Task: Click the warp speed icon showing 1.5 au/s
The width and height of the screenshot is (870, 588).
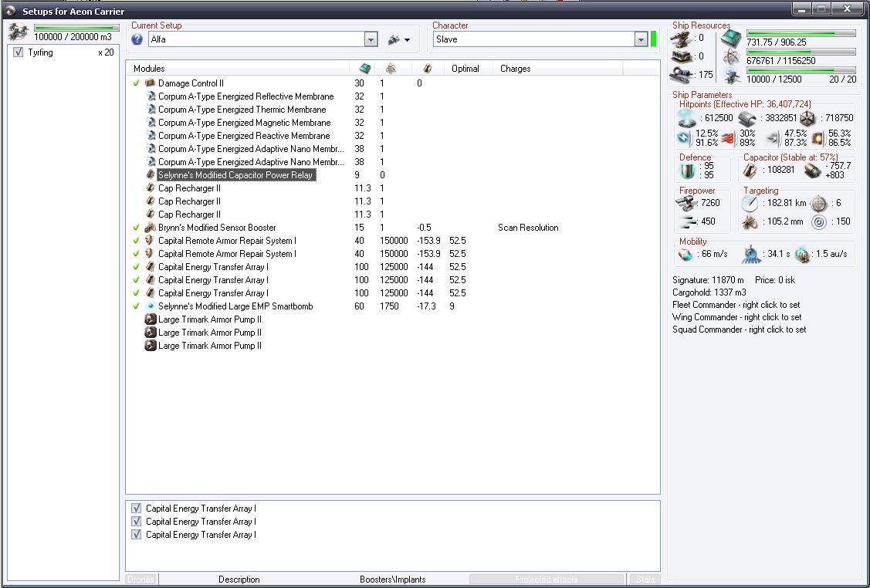Action: [802, 254]
